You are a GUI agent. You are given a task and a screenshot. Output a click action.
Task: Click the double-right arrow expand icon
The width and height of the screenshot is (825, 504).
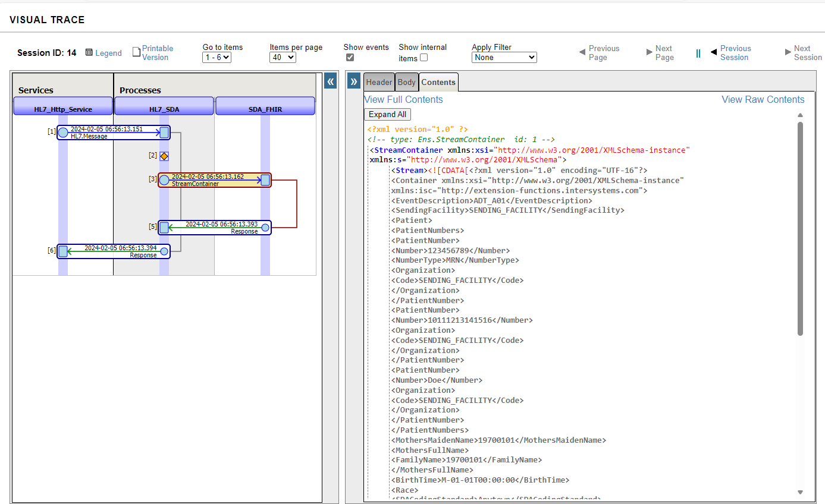[x=354, y=81]
